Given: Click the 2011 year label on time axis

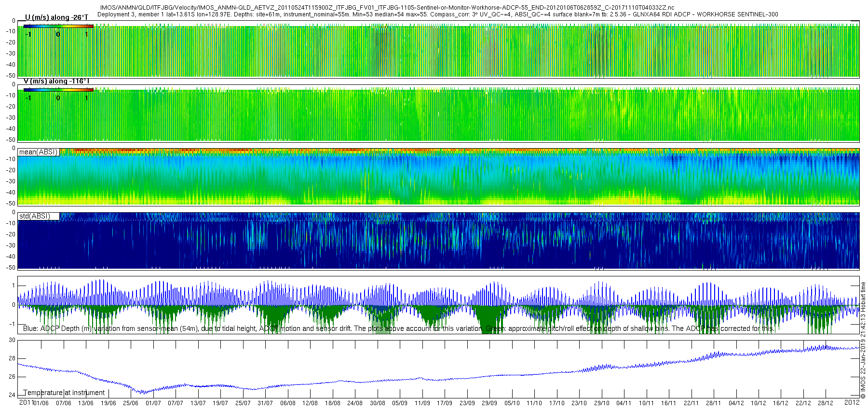Looking at the screenshot, I should point(26,402).
